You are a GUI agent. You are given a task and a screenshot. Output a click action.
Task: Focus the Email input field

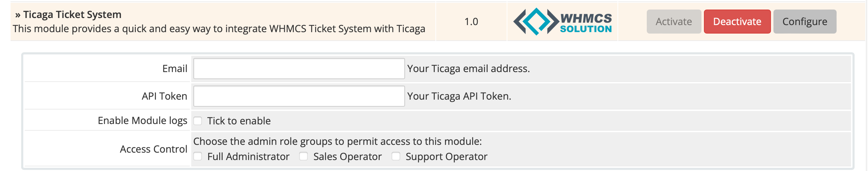click(x=299, y=69)
